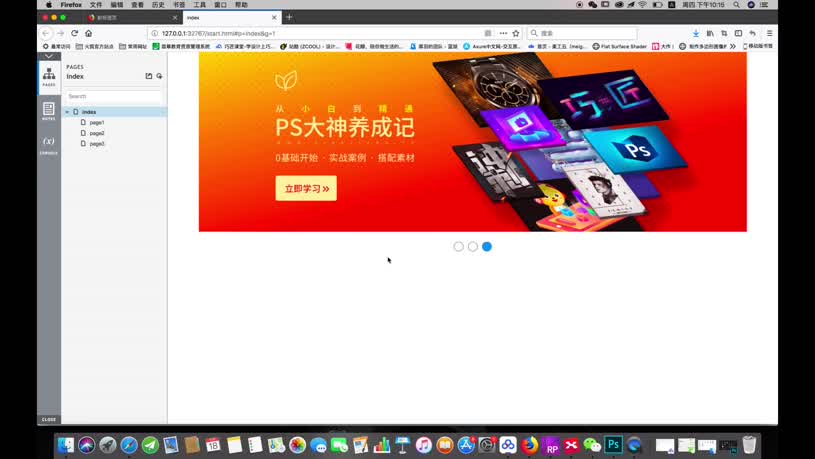Click the page Search field in the Pages panel
Image resolution: width=815 pixels, height=459 pixels.
(113, 96)
